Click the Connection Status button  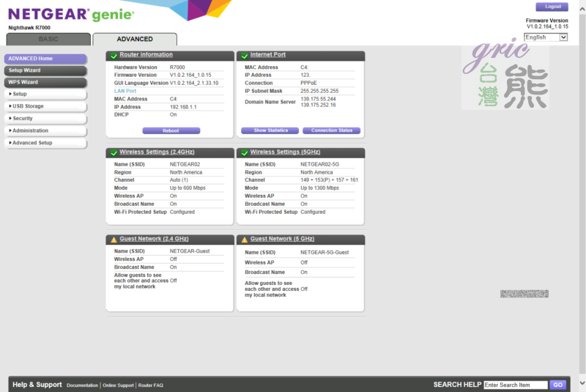tap(332, 130)
